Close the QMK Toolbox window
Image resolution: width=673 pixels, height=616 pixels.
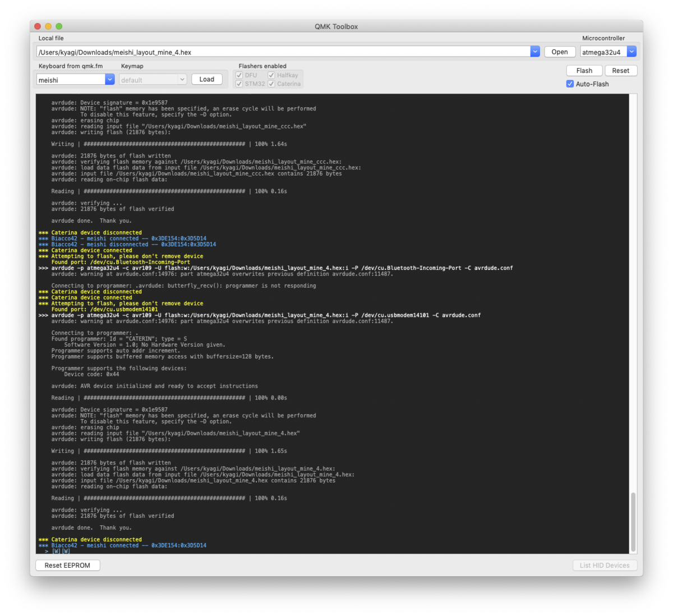(38, 26)
